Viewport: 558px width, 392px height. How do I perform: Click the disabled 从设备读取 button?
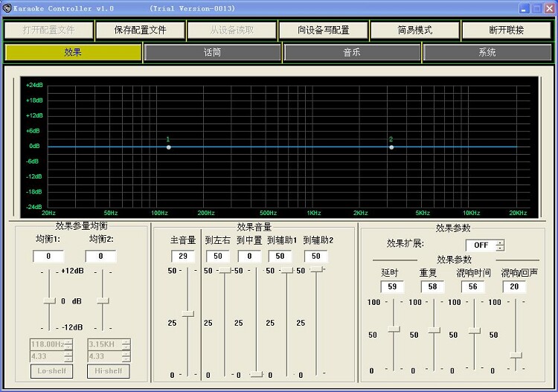coord(232,30)
